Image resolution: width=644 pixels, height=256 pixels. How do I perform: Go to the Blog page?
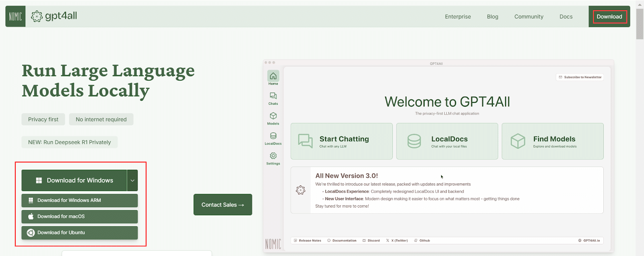point(492,17)
